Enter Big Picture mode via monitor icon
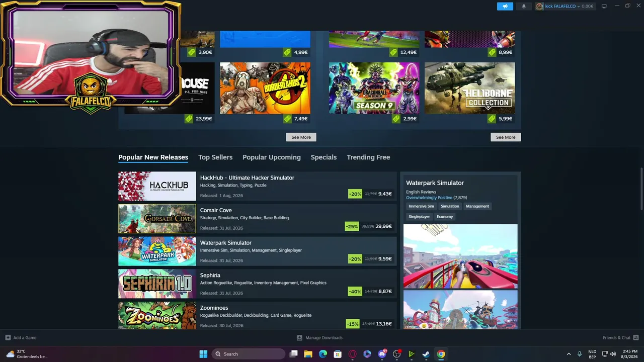 click(604, 6)
